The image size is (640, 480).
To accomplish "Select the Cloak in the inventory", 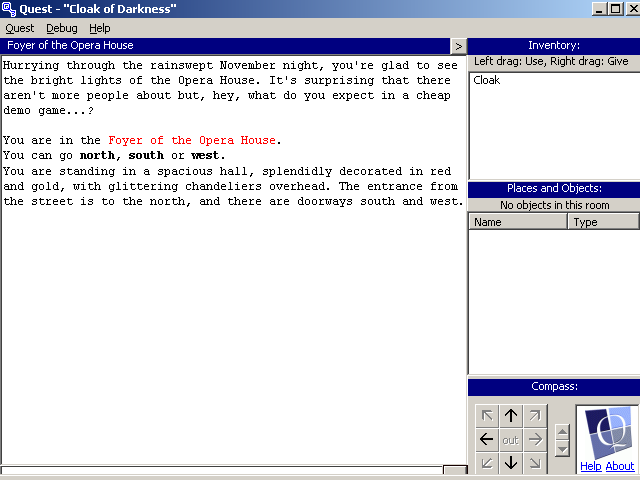I will 487,80.
